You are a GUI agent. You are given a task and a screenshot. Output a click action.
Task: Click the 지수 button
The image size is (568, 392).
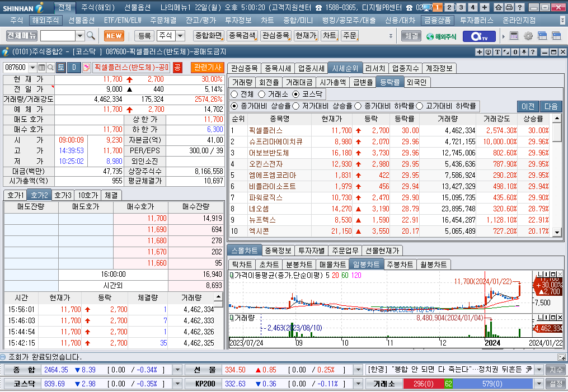pos(556,370)
